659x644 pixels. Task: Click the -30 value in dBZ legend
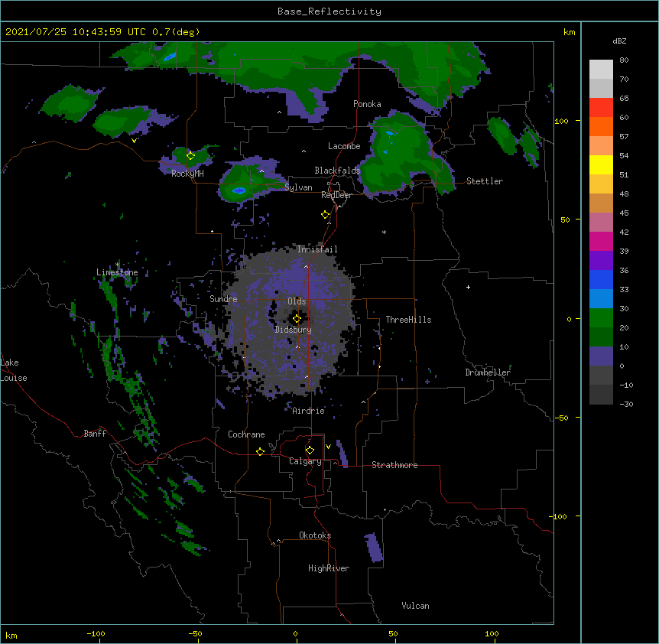[x=626, y=404]
